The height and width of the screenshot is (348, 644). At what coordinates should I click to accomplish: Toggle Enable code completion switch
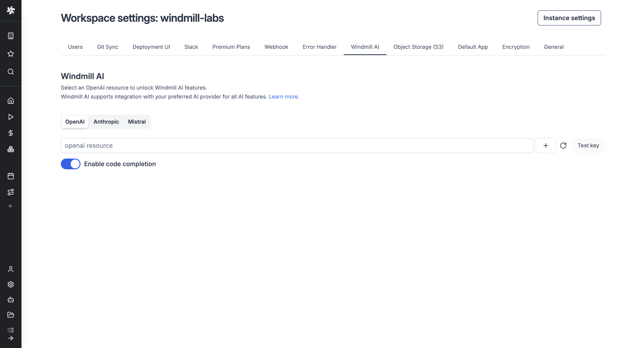point(70,164)
